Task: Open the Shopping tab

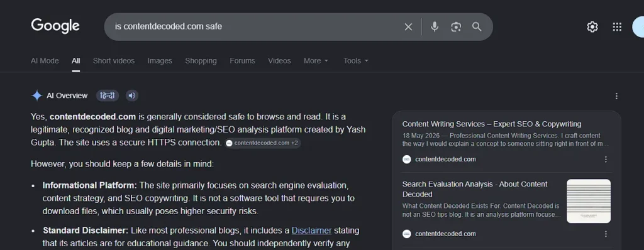Action: click(201, 61)
